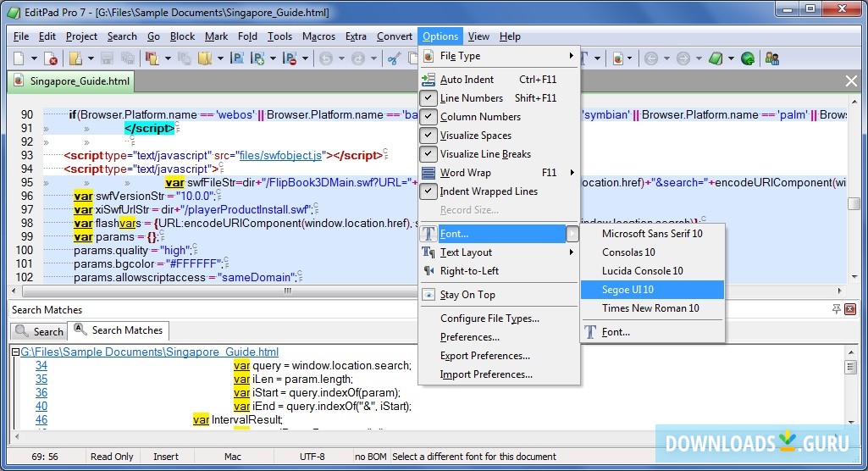The height and width of the screenshot is (471, 868).
Task: Collapse the Singapore_Guide.html search results tree
Action: (x=15, y=352)
